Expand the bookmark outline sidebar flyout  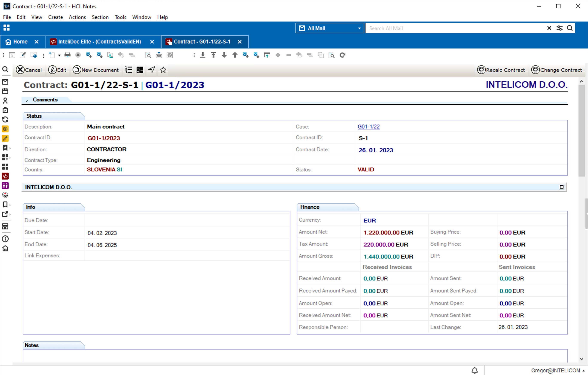click(10, 205)
